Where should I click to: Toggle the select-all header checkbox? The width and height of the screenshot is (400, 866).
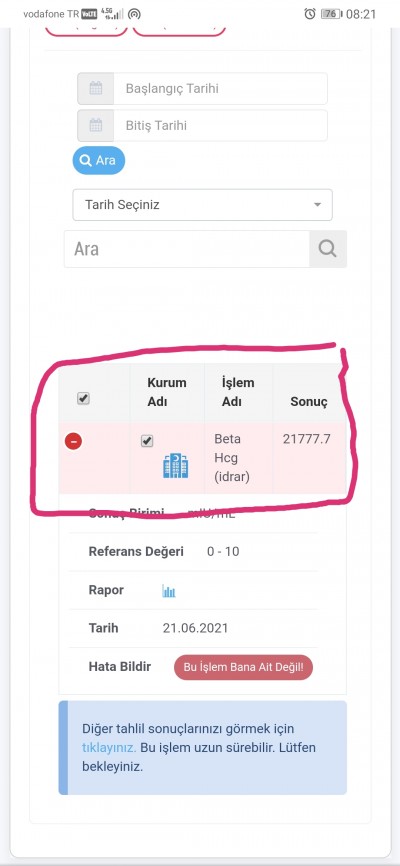click(x=83, y=398)
